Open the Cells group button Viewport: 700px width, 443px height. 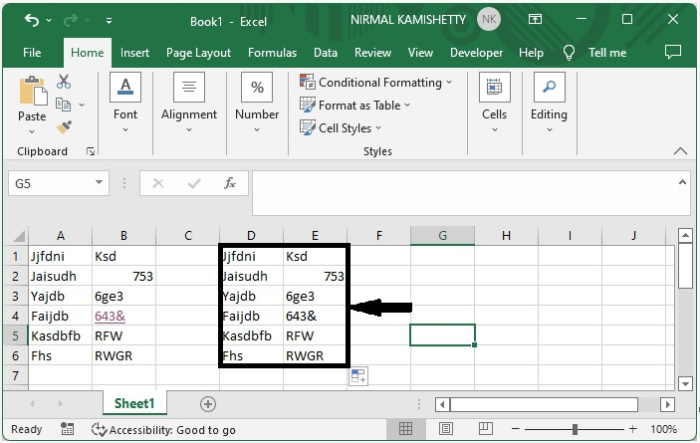494,103
